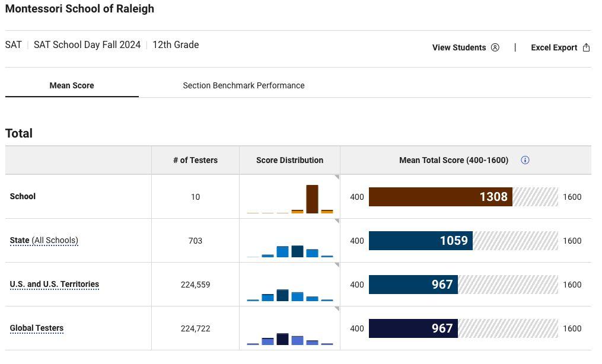The height and width of the screenshot is (364, 602).
Task: Click the Montessori School of Raleigh title
Action: click(x=79, y=8)
